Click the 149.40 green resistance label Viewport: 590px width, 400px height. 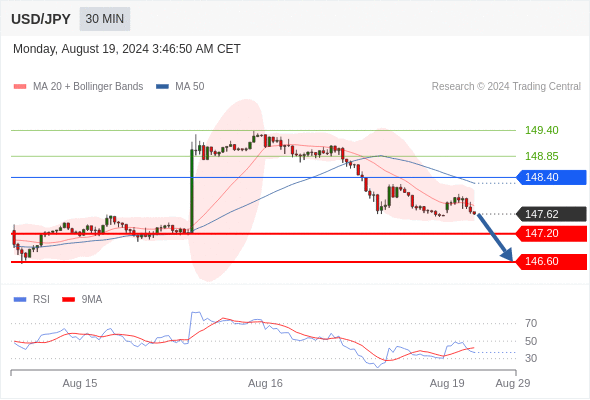[x=541, y=131]
